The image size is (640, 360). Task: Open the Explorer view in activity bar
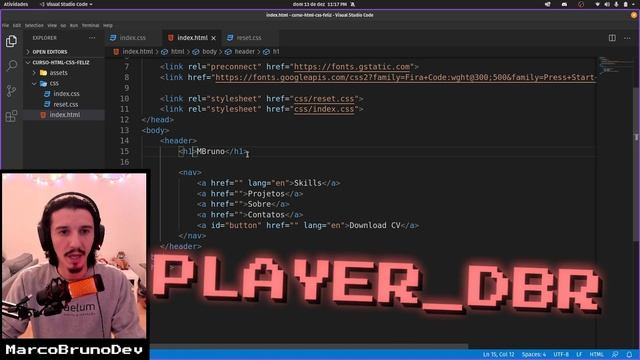coord(11,41)
